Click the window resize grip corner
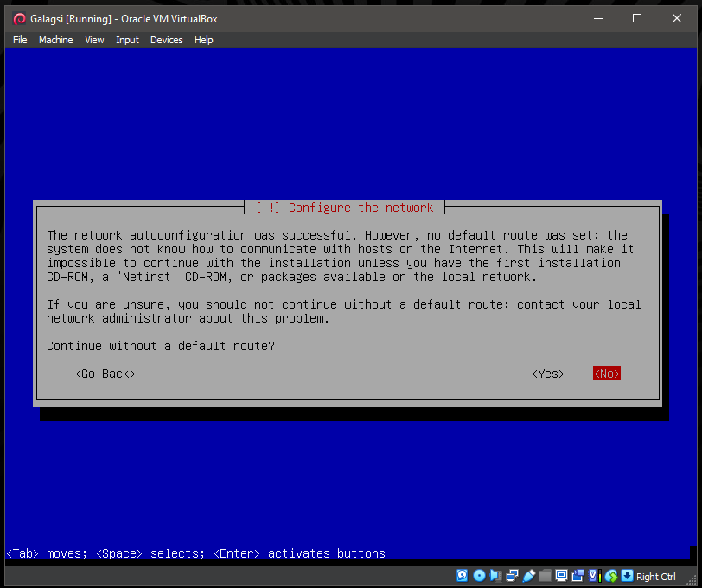The image size is (702, 588). (692, 580)
